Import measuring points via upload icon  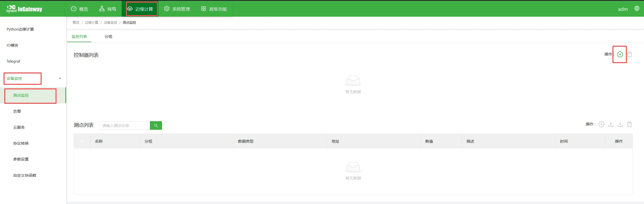point(611,124)
